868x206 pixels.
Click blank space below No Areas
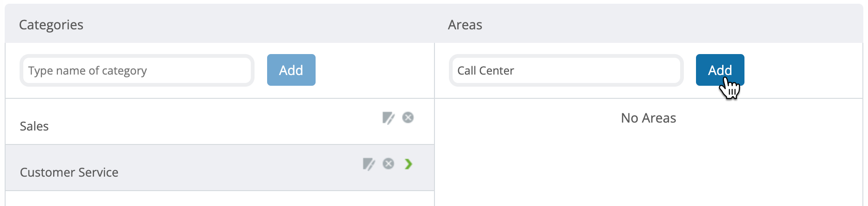[x=648, y=168]
